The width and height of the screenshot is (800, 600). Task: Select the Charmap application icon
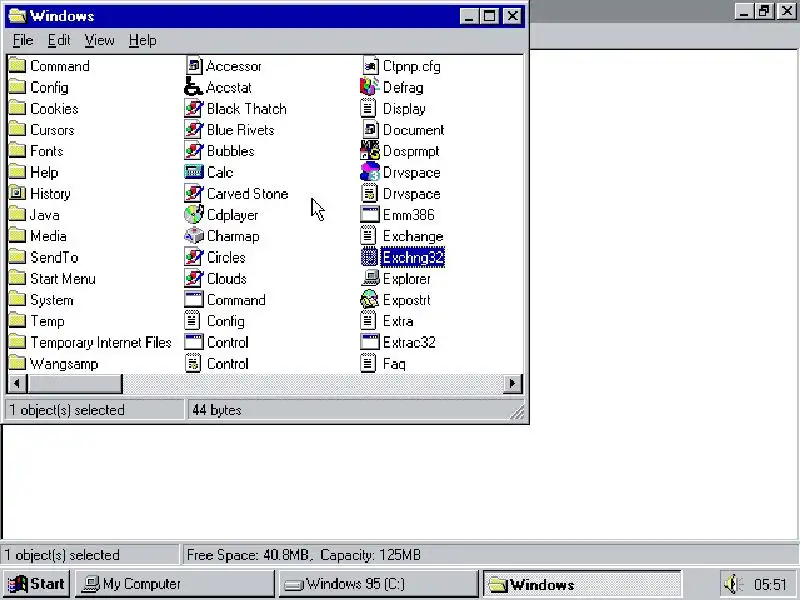tap(194, 236)
